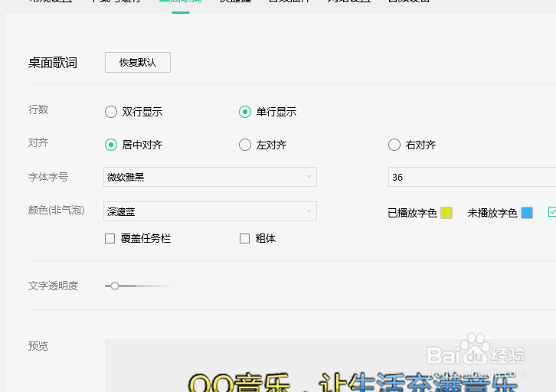Viewport: 556px width, 392px height.
Task: Click the 预览 label
Action: pos(38,346)
